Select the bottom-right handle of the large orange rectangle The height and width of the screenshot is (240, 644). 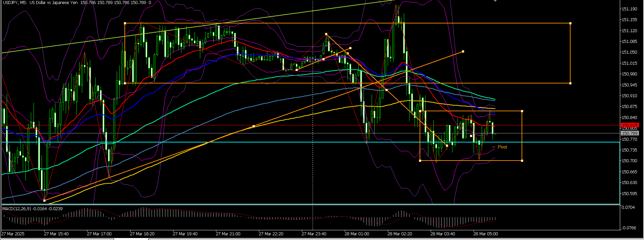pos(571,83)
